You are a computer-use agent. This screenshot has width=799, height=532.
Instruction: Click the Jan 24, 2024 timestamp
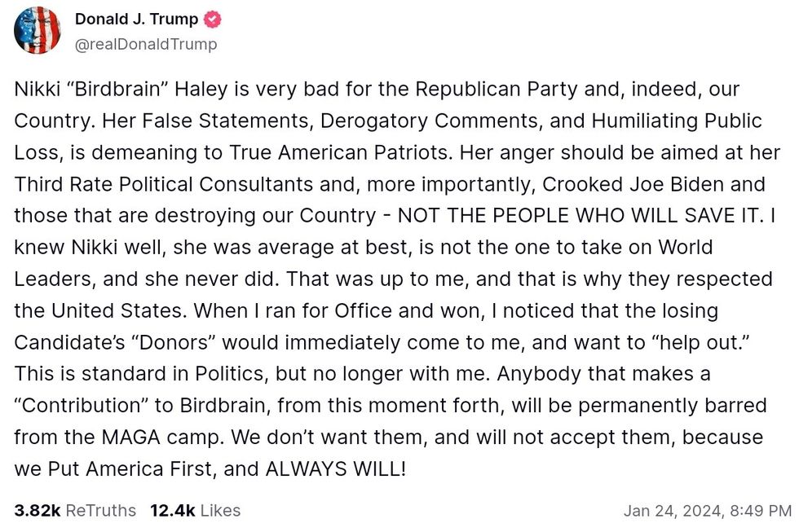pos(707,511)
